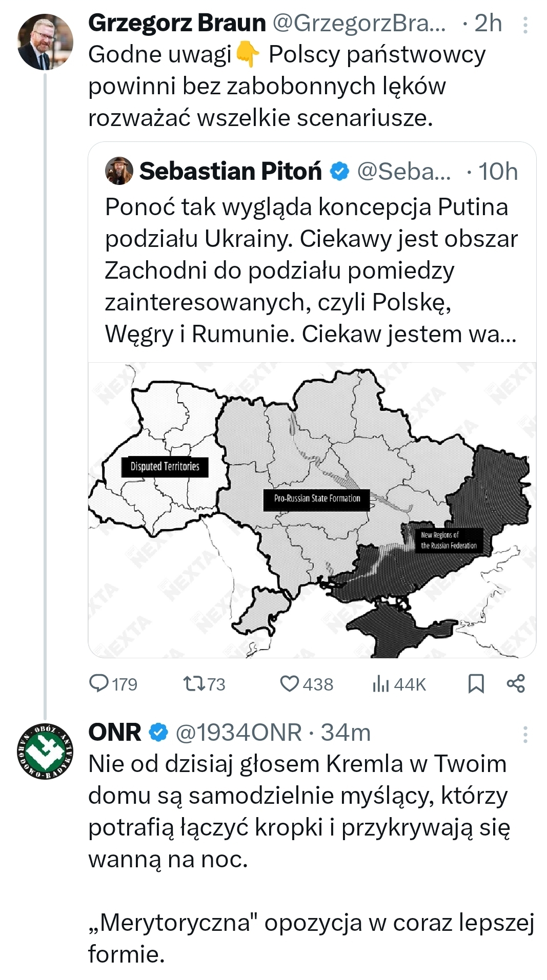This screenshot has width=547, height=980.
Task: Click Sebastian Pitoń's verified checkmark badge
Action: coord(339,171)
